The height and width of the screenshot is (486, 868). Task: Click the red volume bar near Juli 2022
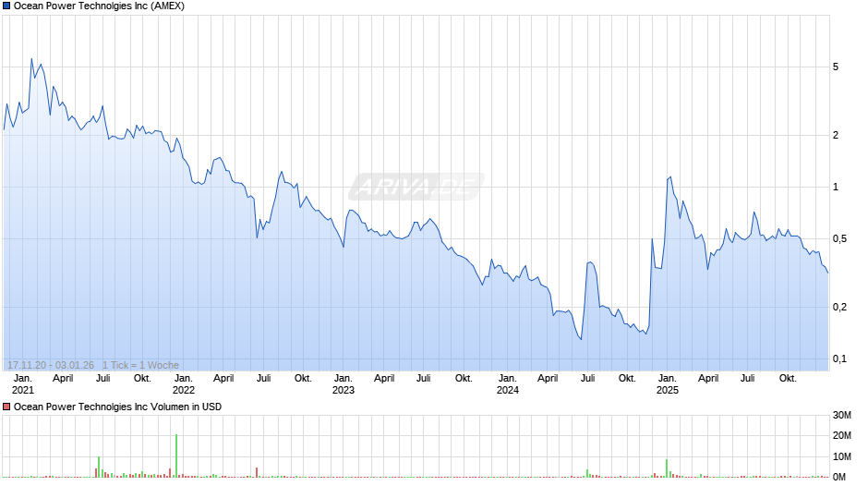point(257,472)
